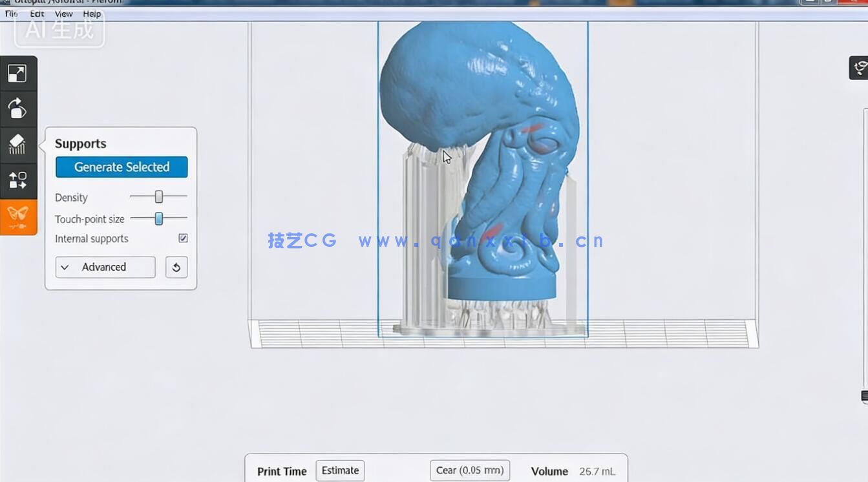Click the reset supports settings icon

pos(176,267)
